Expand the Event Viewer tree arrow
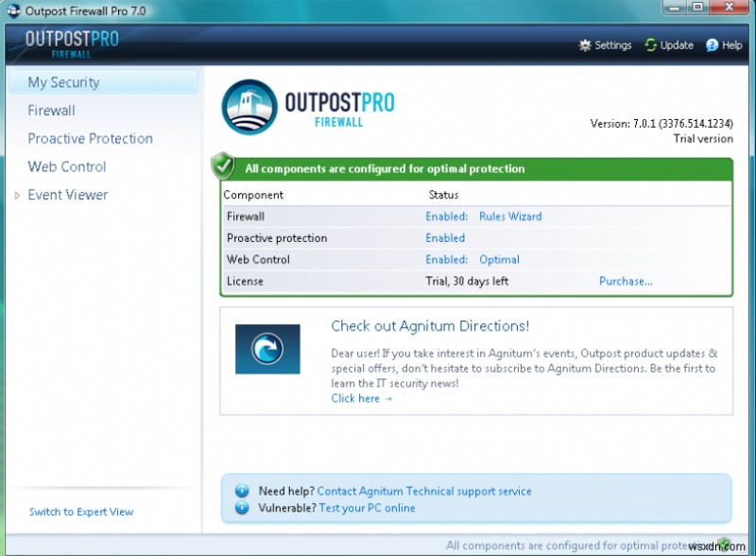756x556 pixels. [17, 196]
